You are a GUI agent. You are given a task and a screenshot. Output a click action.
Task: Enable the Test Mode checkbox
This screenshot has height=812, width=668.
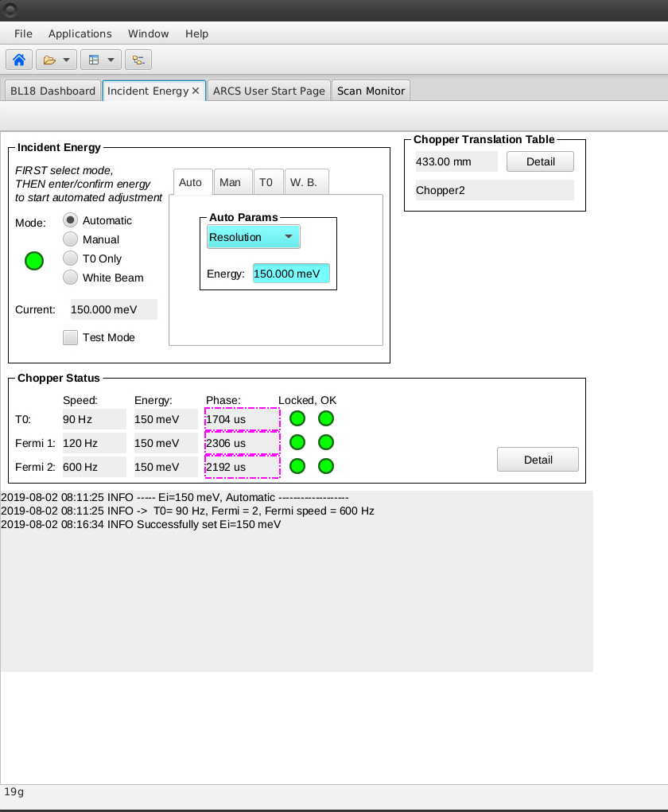tap(71, 337)
